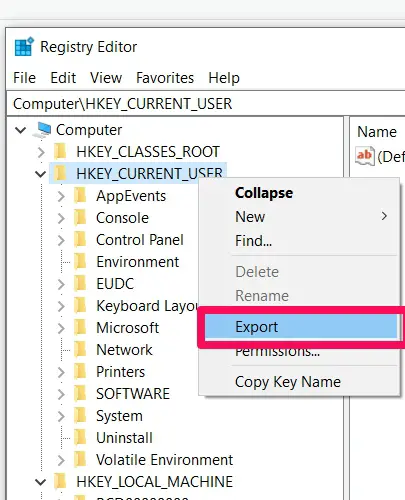Open the New submenu
Viewport: 405px width, 500px height.
299,217
